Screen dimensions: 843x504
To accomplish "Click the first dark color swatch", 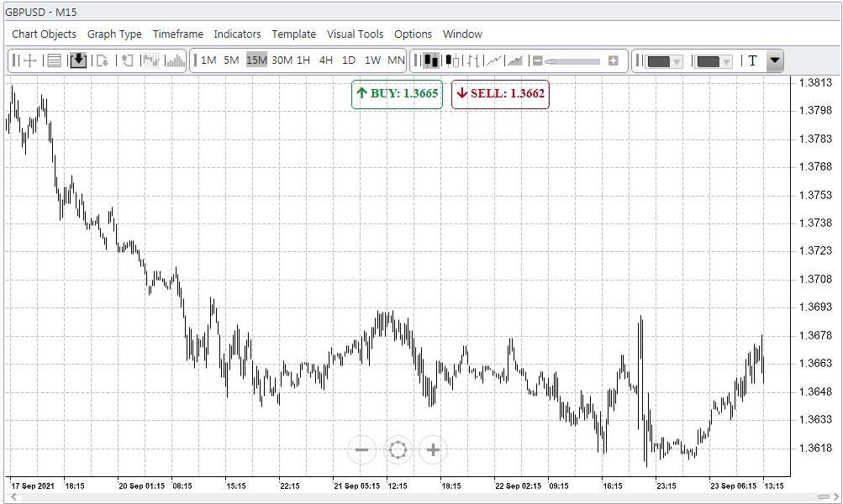I will point(659,62).
